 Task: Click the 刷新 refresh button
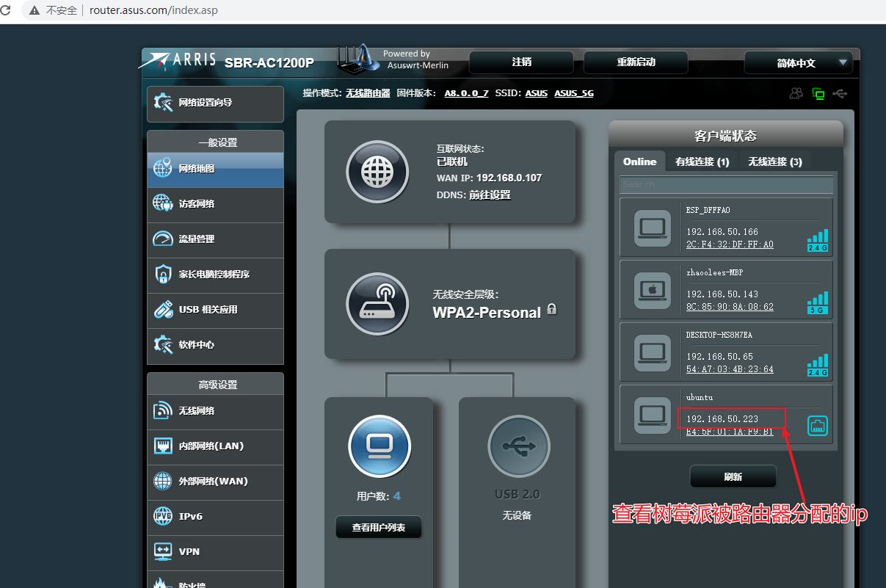[x=733, y=476]
